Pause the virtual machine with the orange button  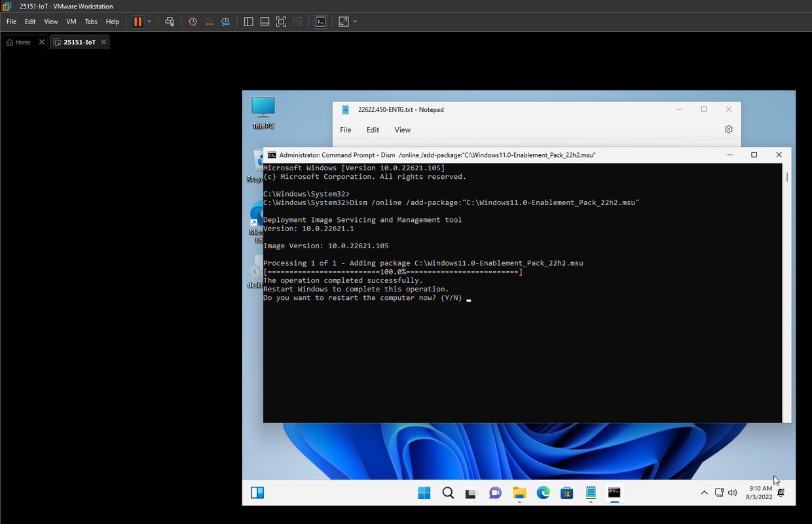tap(138, 22)
